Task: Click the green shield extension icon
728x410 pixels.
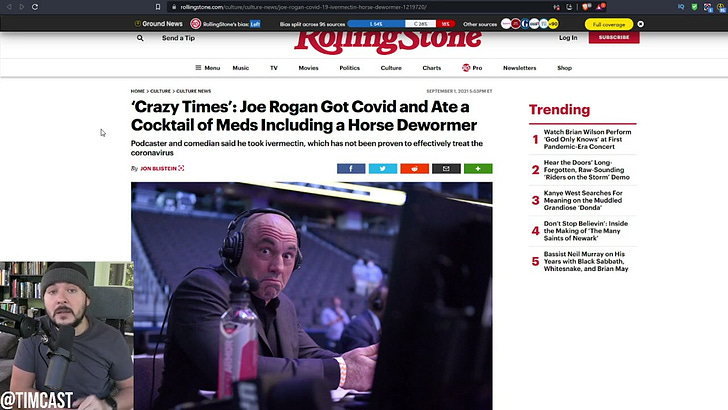Action: pyautogui.click(x=694, y=7)
